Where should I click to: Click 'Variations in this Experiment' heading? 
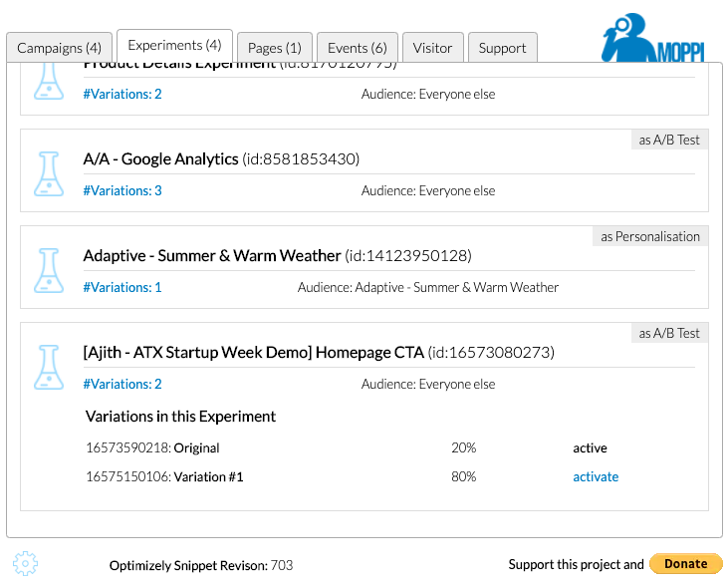point(180,417)
